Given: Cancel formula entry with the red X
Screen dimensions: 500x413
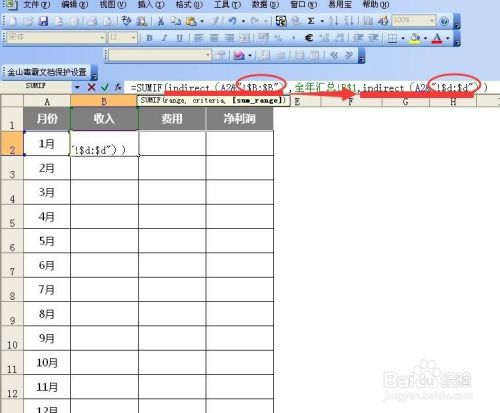Looking at the screenshot, I should point(92,87).
